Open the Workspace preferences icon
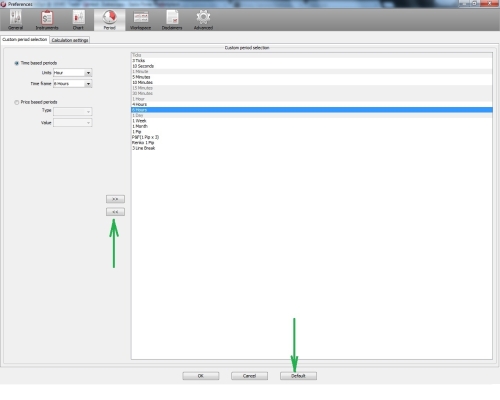 [141, 17]
